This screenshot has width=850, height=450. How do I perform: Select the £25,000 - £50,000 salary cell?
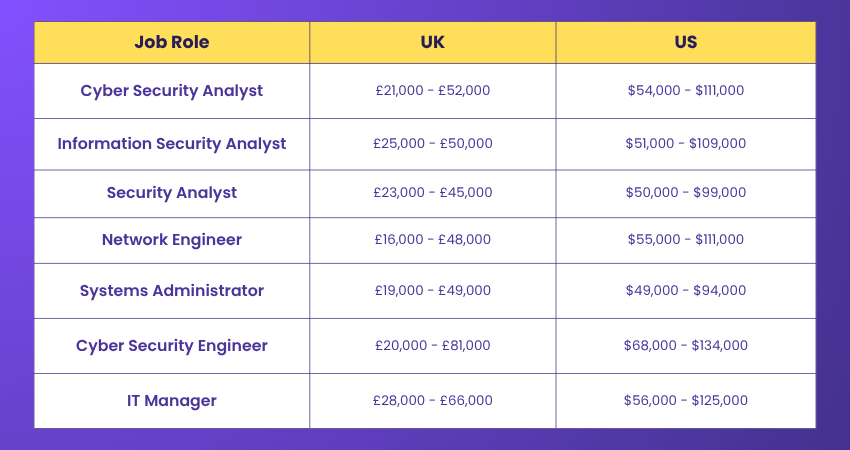tap(433, 144)
